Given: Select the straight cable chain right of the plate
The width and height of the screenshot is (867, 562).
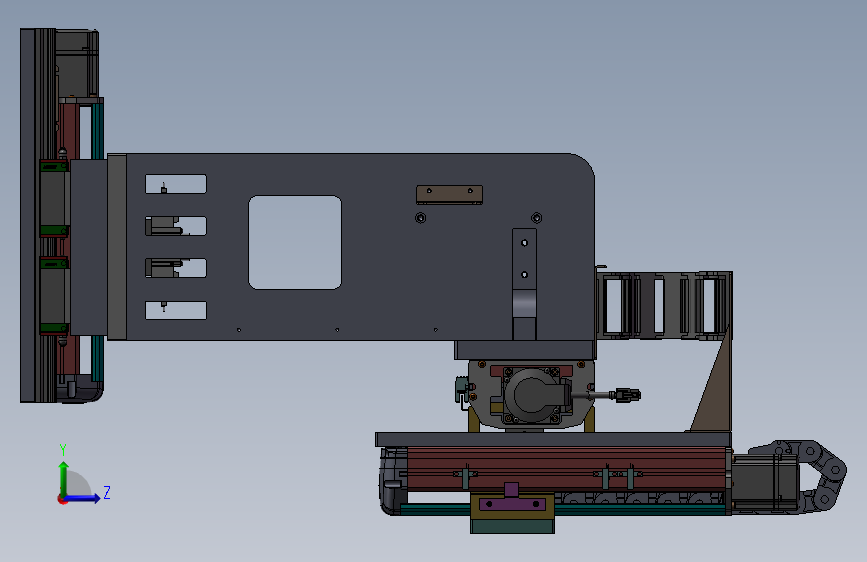Looking at the screenshot, I should point(664,305).
